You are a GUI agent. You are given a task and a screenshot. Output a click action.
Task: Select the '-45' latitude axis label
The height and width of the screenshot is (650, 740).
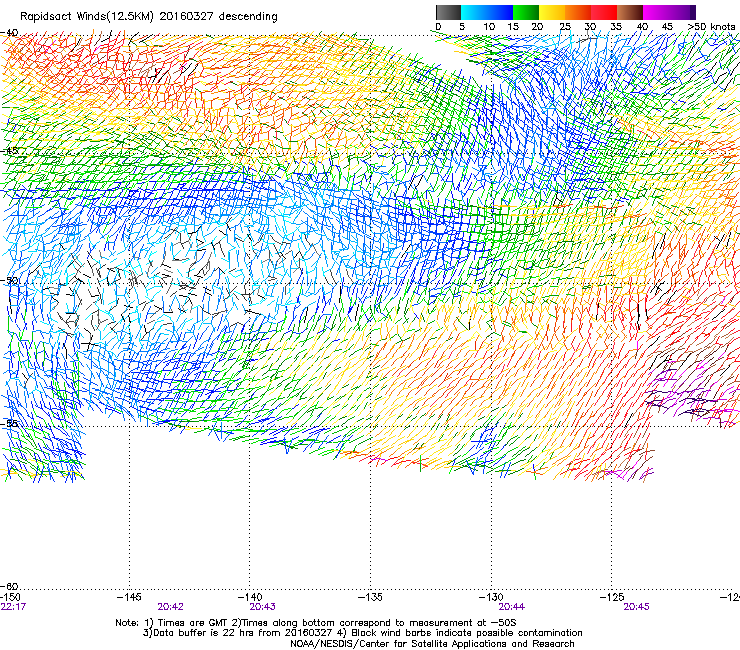10,151
